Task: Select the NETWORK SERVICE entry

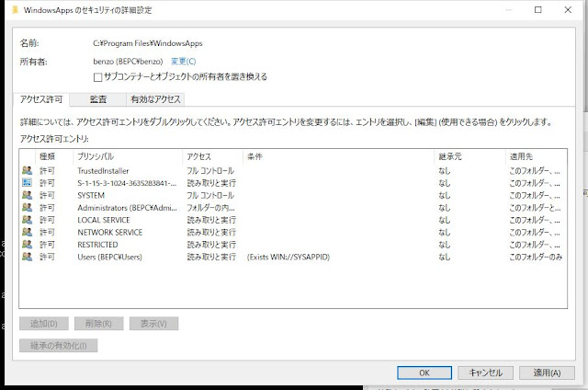Action: click(110, 233)
